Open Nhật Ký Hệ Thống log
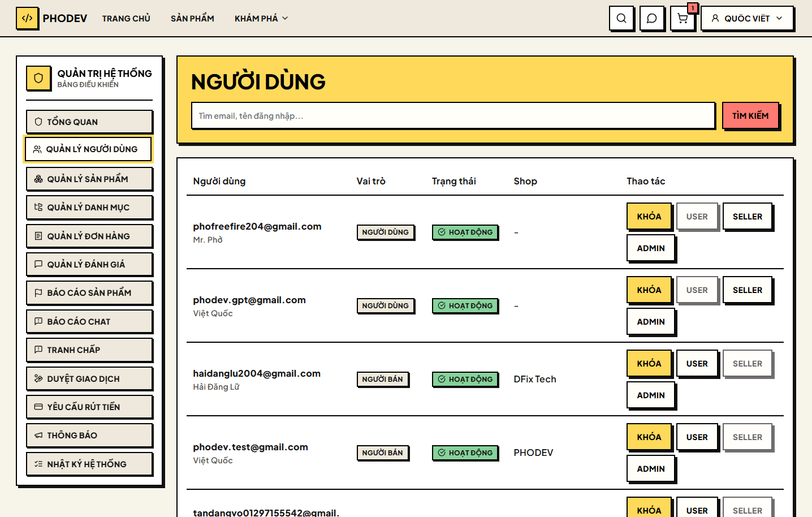This screenshot has height=517, width=812. pyautogui.click(x=89, y=464)
